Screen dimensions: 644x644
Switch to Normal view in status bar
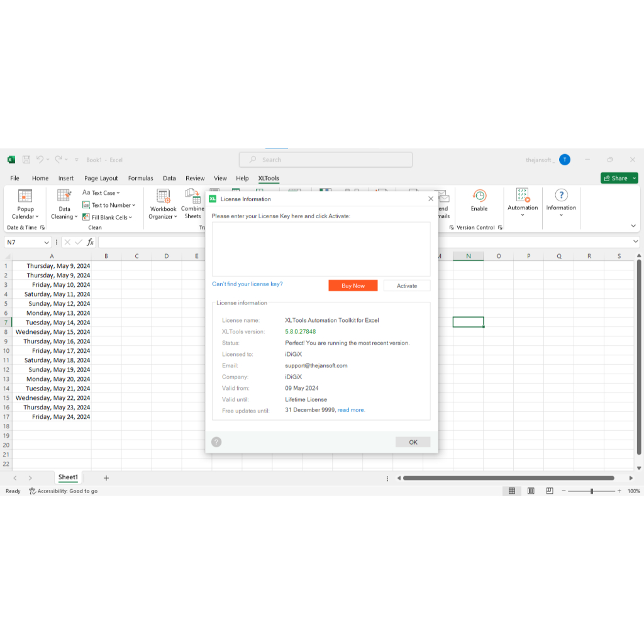512,491
